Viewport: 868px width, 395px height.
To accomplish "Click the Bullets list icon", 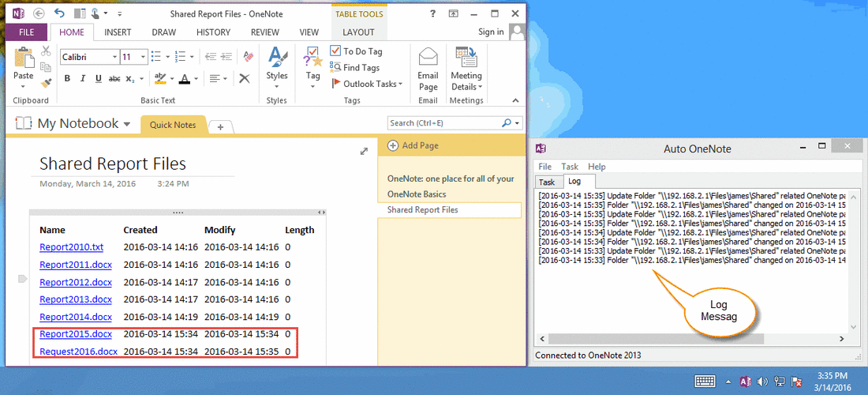I will (155, 57).
